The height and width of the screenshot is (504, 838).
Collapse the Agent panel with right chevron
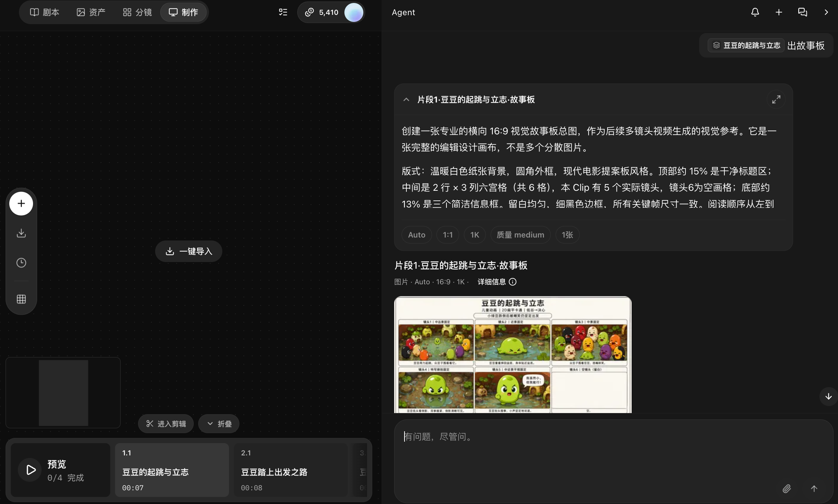pyautogui.click(x=826, y=12)
